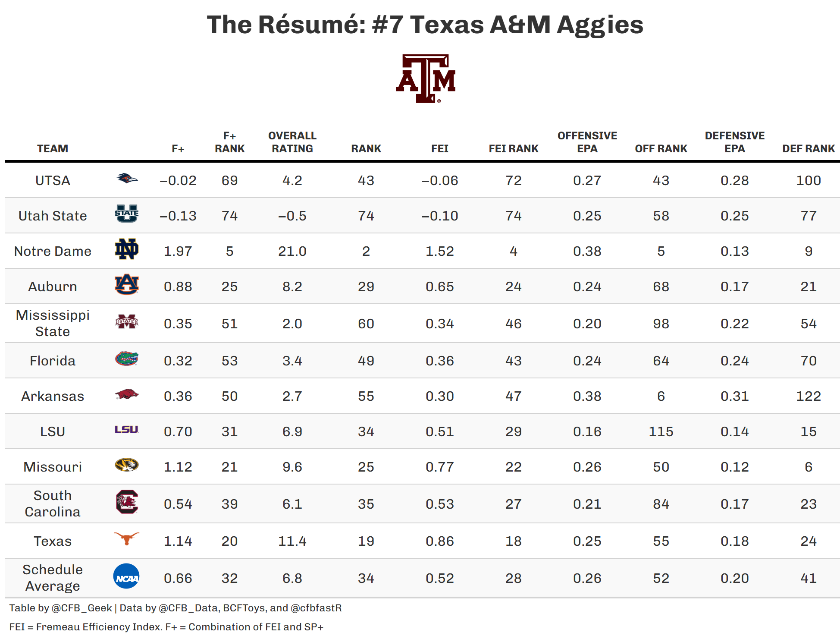Viewport: 840px width, 642px height.
Task: Click the South Carolina Gamecocks logo
Action: tap(126, 502)
